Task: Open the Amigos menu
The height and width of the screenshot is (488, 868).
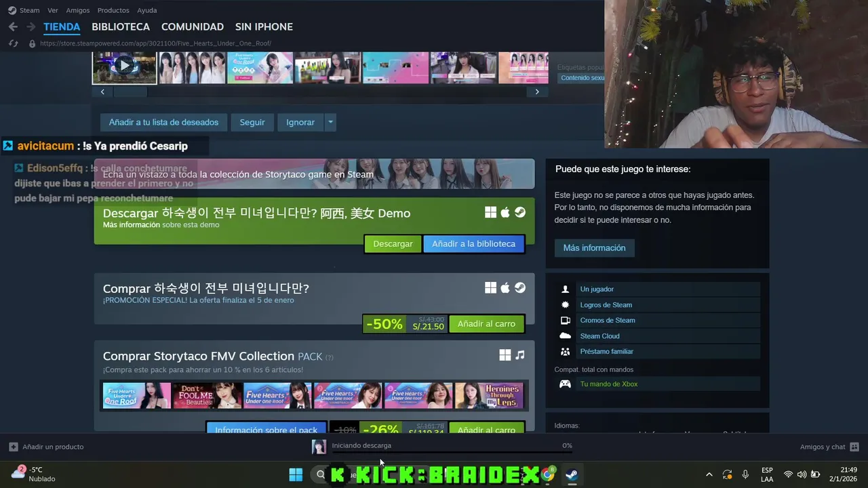Action: point(78,10)
